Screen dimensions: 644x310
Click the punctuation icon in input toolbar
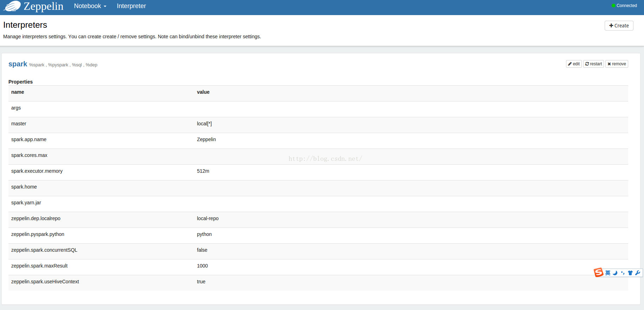623,273
